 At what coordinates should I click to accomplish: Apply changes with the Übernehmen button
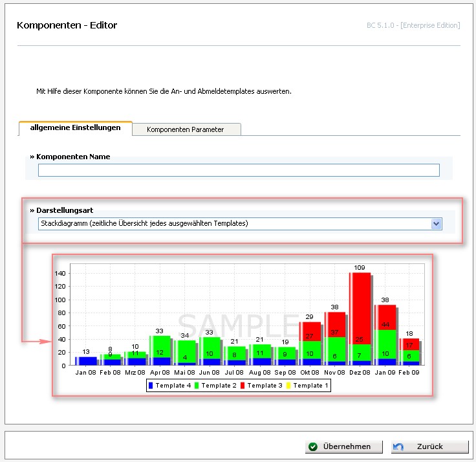[x=344, y=446]
